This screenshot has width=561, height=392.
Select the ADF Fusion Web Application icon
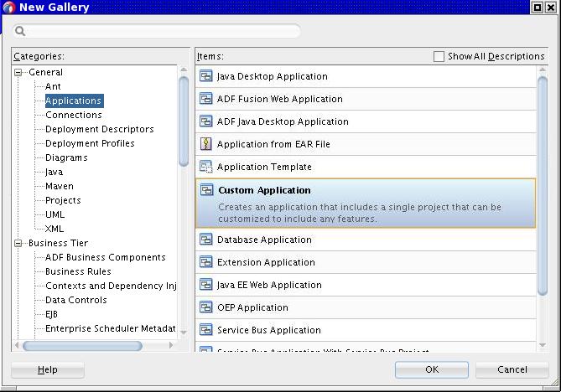point(206,99)
